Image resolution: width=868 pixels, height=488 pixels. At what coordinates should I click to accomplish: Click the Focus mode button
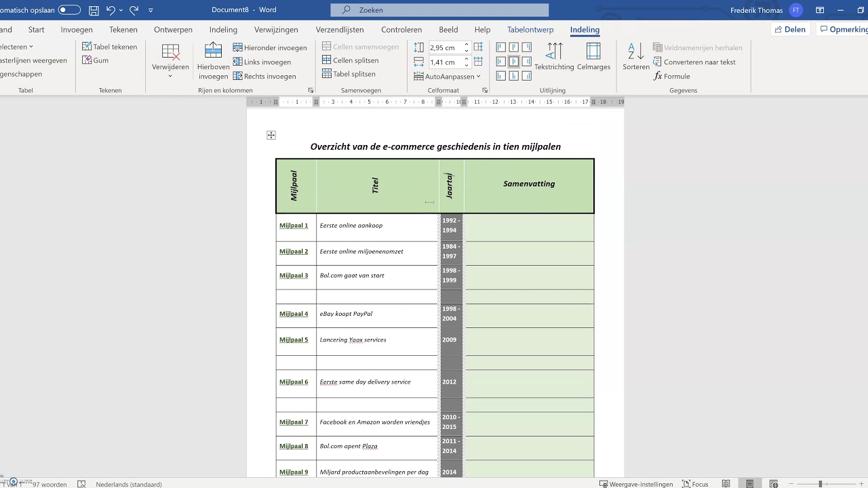[x=695, y=484]
